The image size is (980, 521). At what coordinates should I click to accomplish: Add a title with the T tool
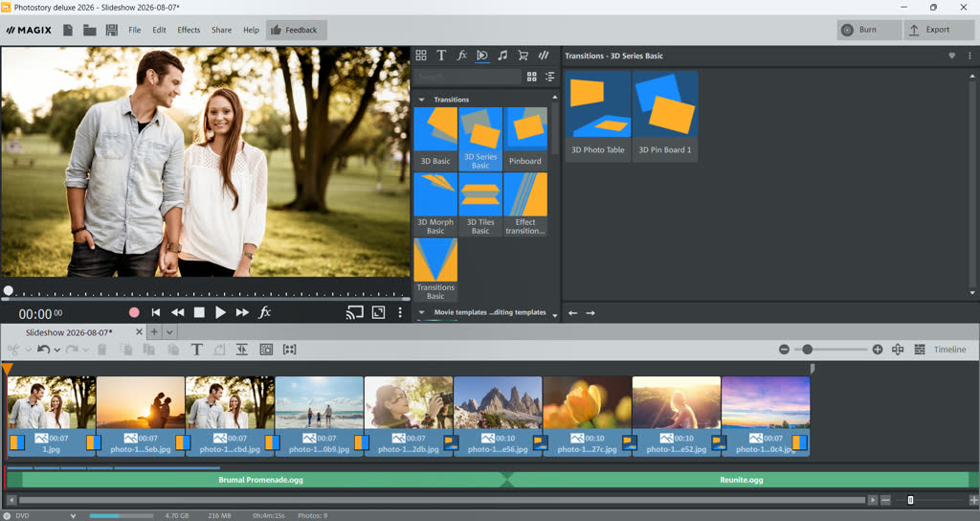[196, 350]
